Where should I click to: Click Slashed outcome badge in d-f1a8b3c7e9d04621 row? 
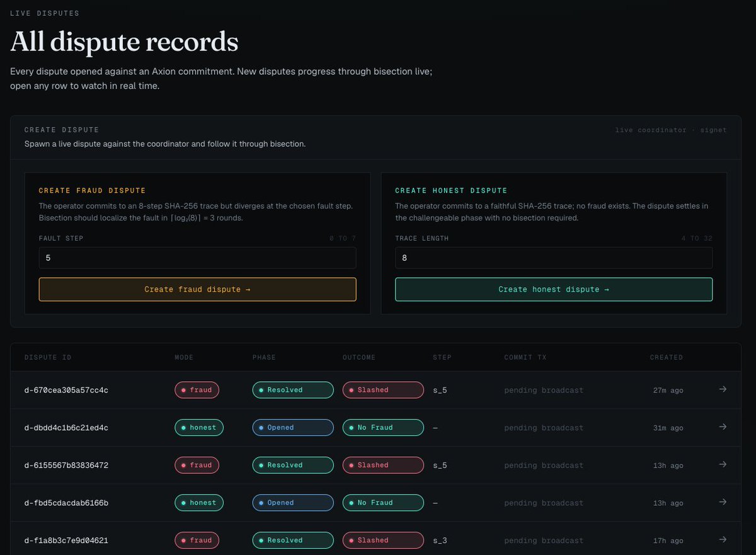tap(383, 541)
